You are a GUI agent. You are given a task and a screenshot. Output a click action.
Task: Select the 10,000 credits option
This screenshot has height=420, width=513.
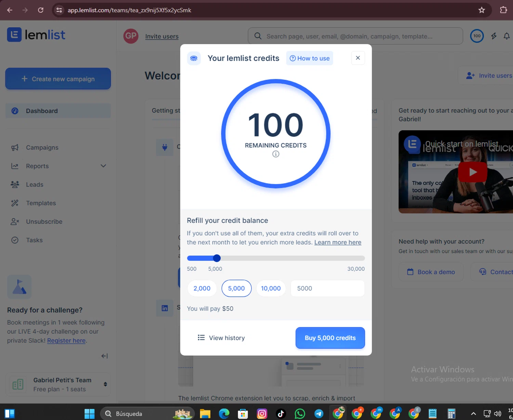(x=271, y=288)
